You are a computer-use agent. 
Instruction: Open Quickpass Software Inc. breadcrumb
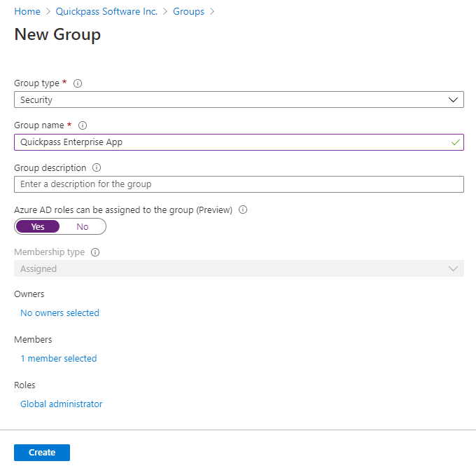click(106, 11)
